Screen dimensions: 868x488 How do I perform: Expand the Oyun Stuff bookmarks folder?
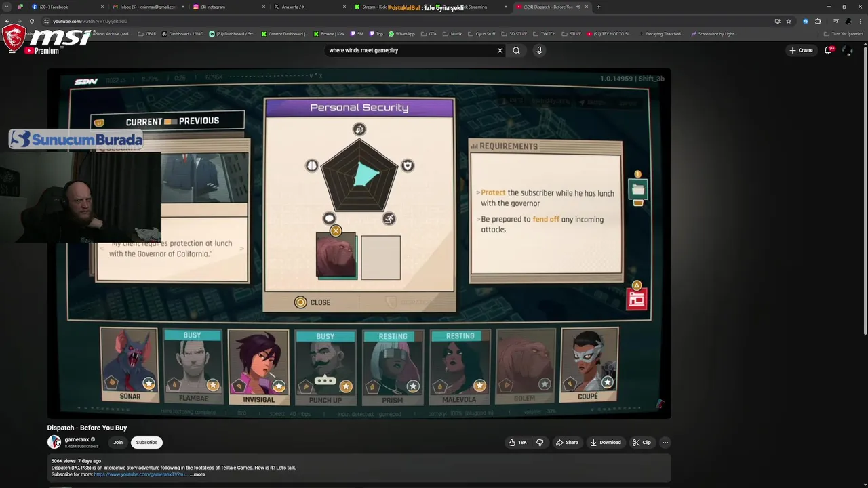click(x=483, y=34)
